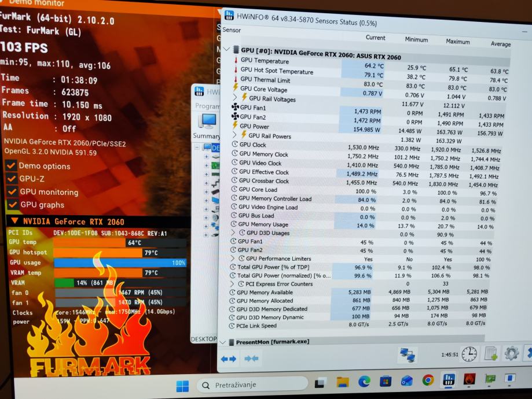Click the collapse-columns inward arrows in HWiNFO toolbar

[x=251, y=359]
